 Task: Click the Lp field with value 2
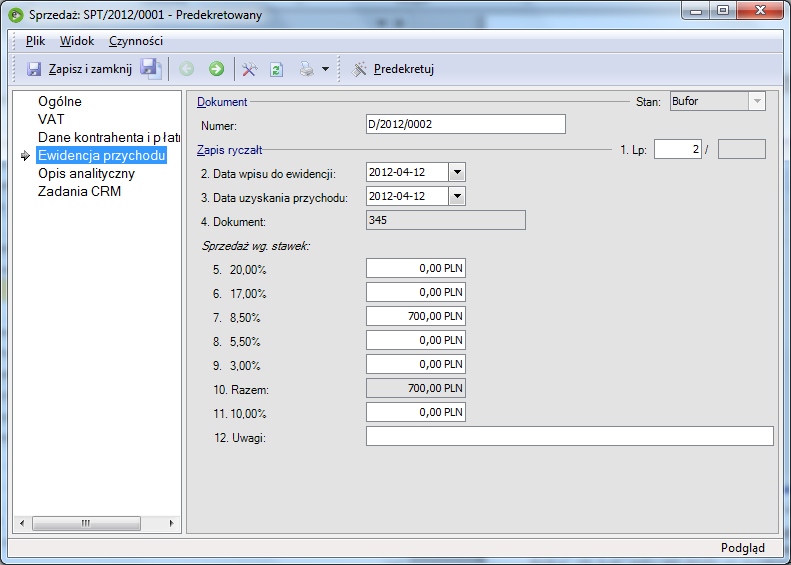[677, 149]
